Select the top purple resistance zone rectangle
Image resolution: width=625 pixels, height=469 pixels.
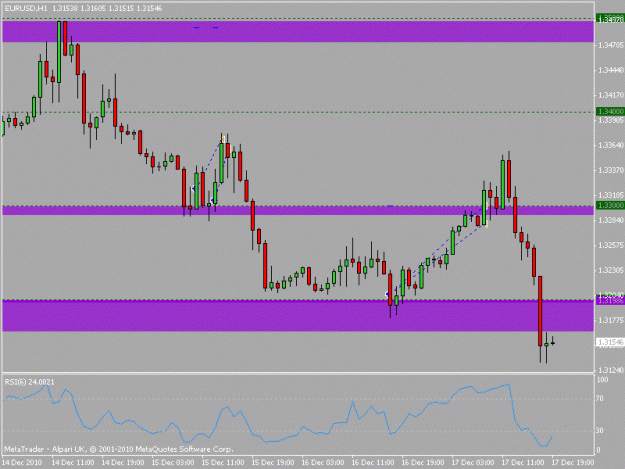pos(298,31)
